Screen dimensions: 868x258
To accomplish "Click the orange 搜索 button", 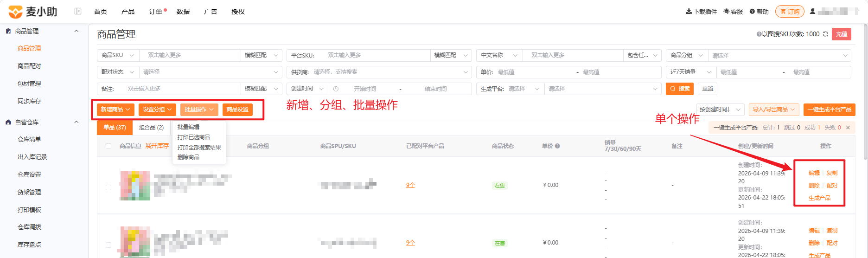I will point(680,89).
